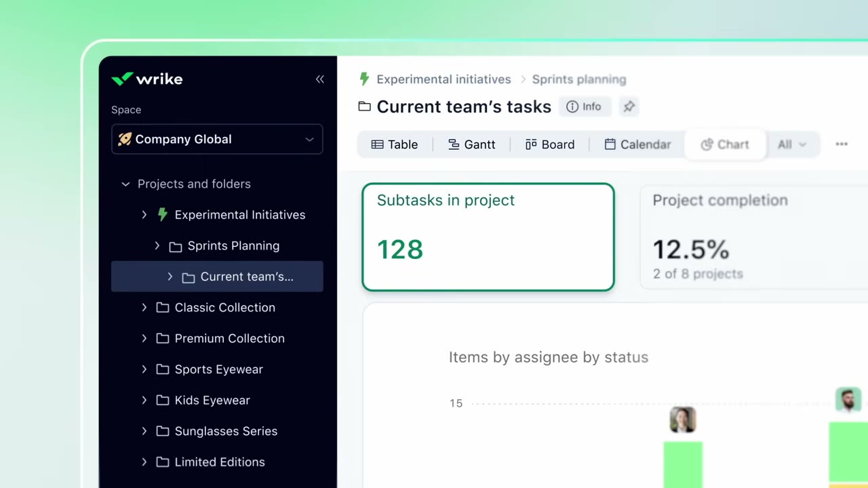Click the lightning icon beside Experimental Initiatives in sidebar
The image size is (868, 488).
[162, 215]
